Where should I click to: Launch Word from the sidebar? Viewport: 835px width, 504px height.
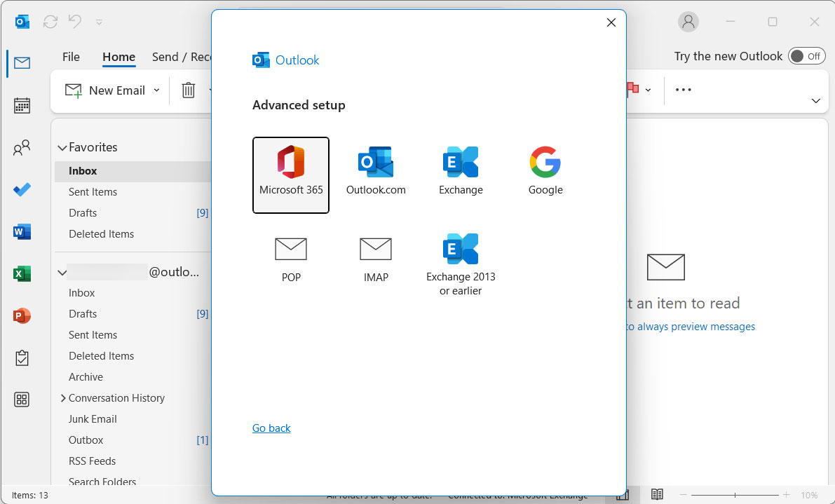coord(22,231)
